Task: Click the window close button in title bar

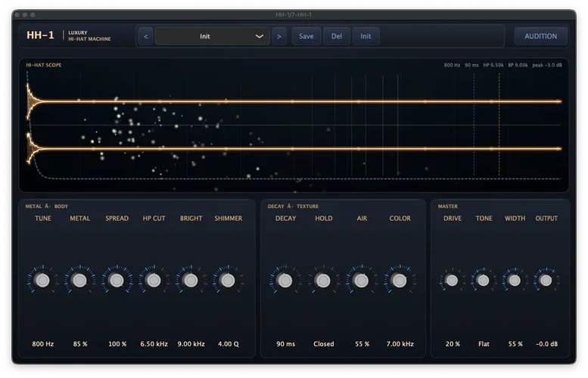Action: (17, 14)
